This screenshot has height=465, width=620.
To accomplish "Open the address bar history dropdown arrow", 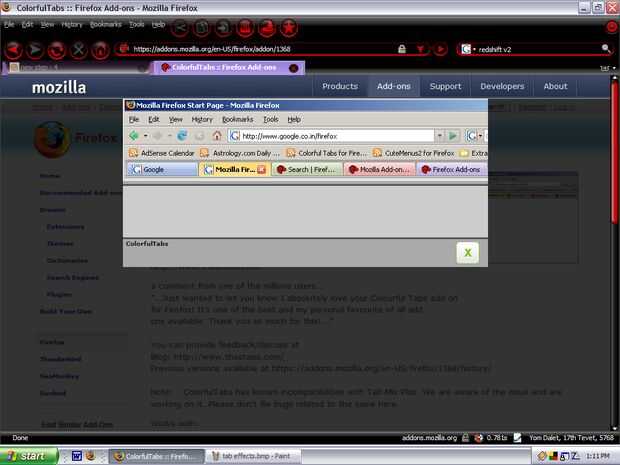I will pos(420,49).
